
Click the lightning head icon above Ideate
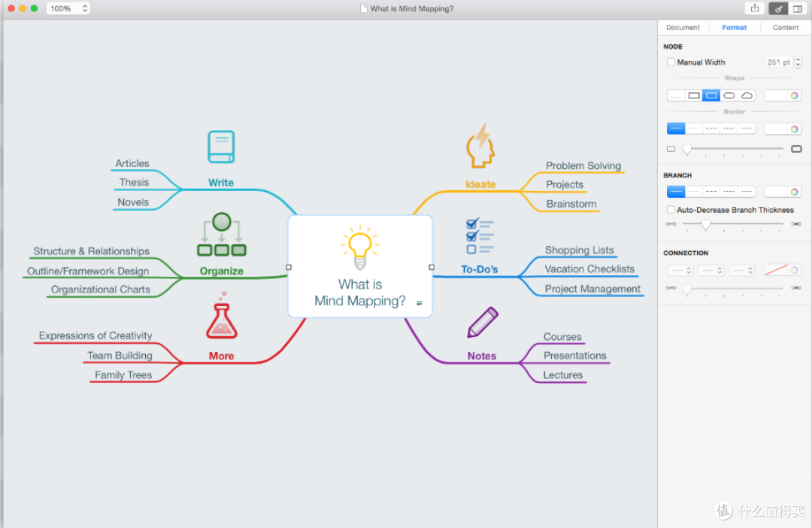click(480, 146)
